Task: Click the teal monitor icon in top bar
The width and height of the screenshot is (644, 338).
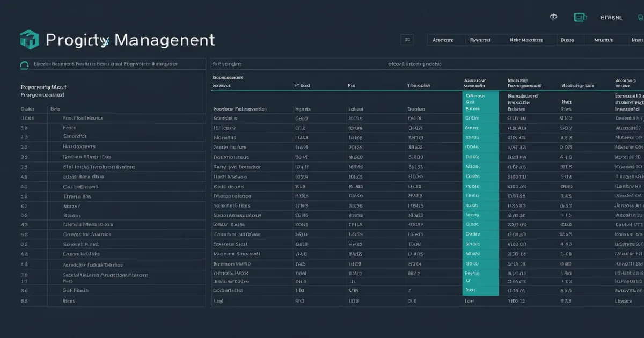Action: click(580, 17)
